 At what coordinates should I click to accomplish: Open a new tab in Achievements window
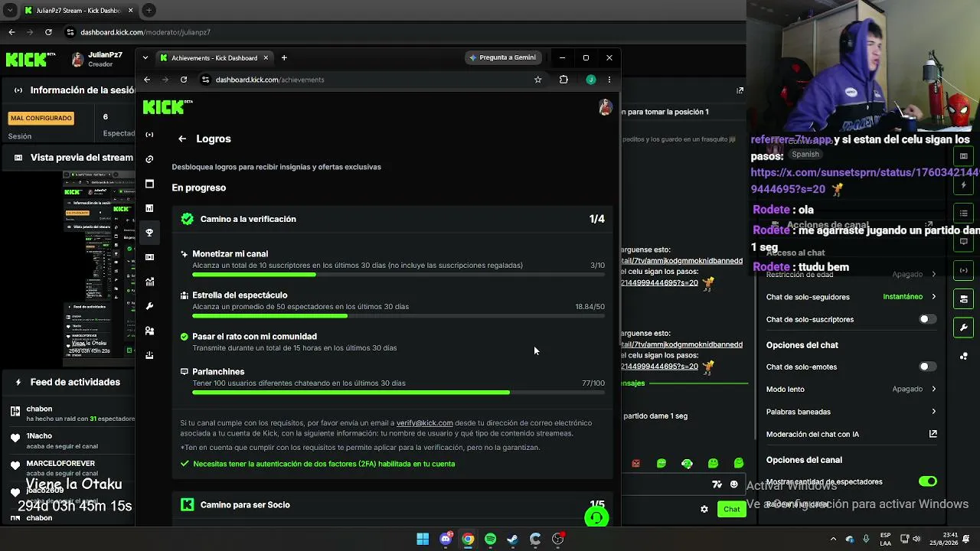pyautogui.click(x=284, y=57)
